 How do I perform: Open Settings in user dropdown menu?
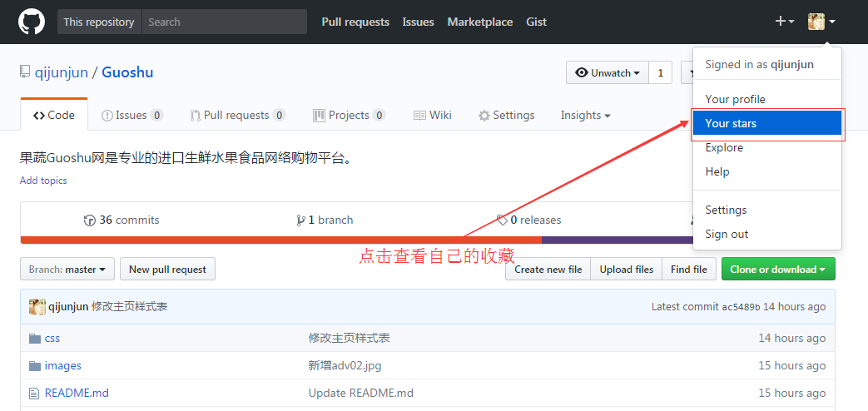click(x=767, y=210)
